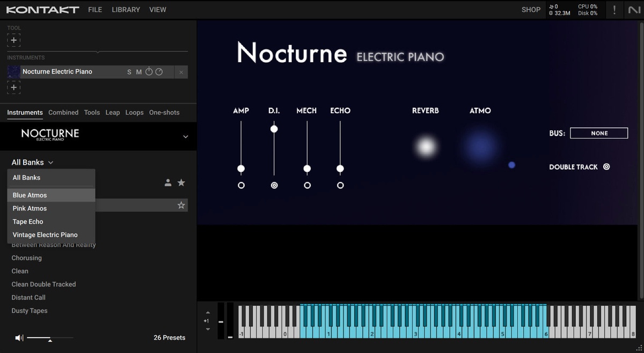The width and height of the screenshot is (644, 353).
Task: Switch to the Loops tab
Action: (134, 113)
